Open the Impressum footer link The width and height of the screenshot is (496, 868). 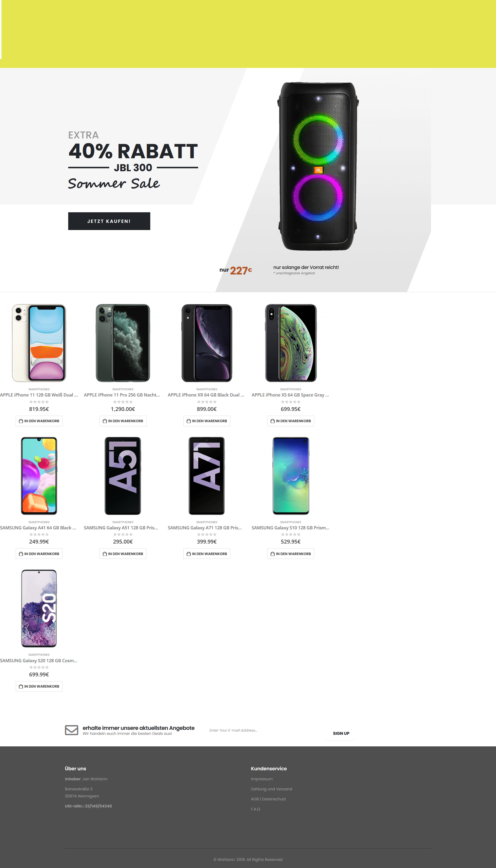(262, 779)
